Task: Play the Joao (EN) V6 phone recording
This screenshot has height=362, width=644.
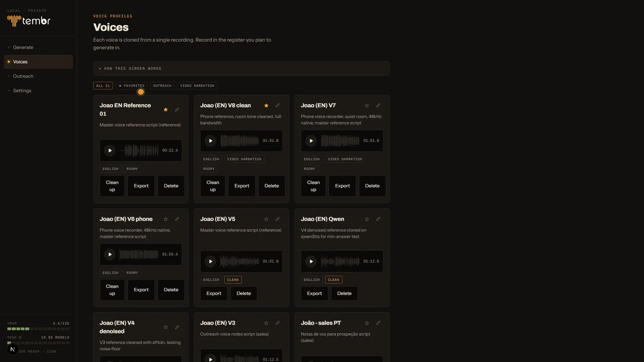Action: click(110, 254)
